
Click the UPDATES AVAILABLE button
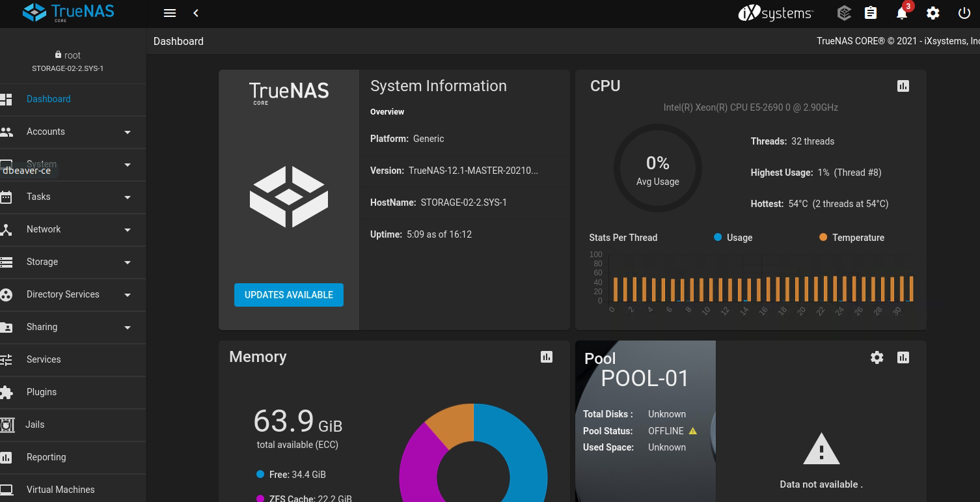point(289,295)
